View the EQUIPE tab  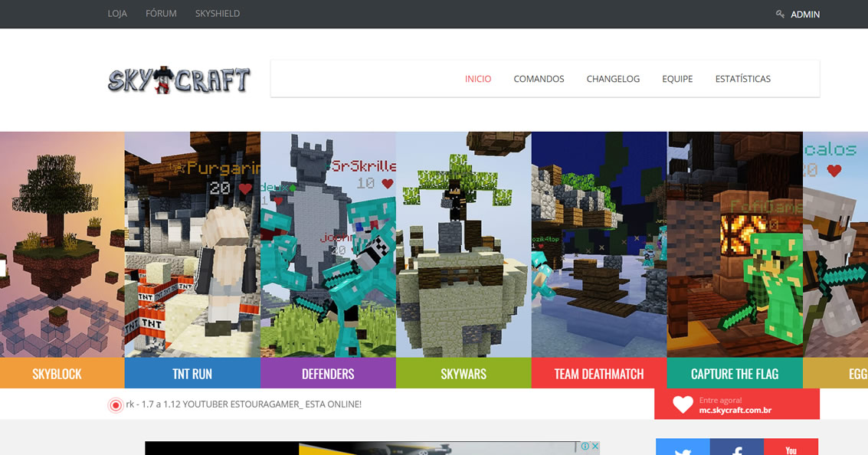click(x=677, y=78)
